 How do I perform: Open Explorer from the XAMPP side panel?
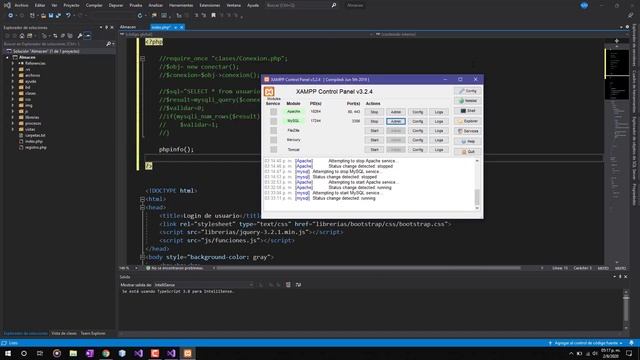pos(467,121)
